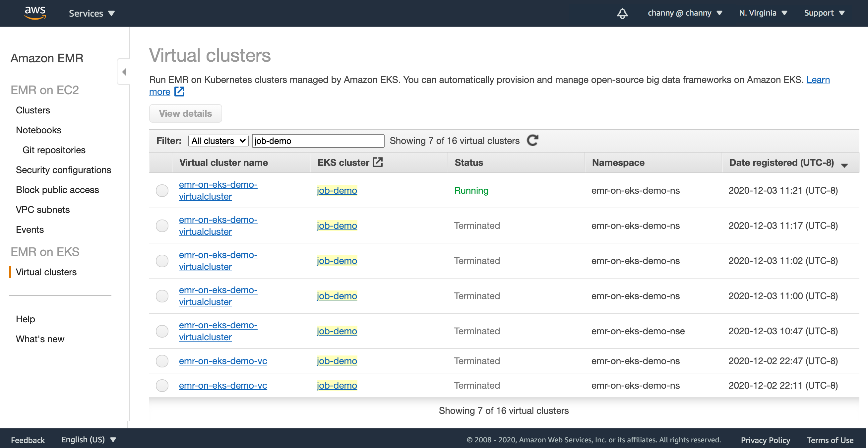Open the All clusters filter dropdown
Screen dimensions: 868x448
point(218,141)
